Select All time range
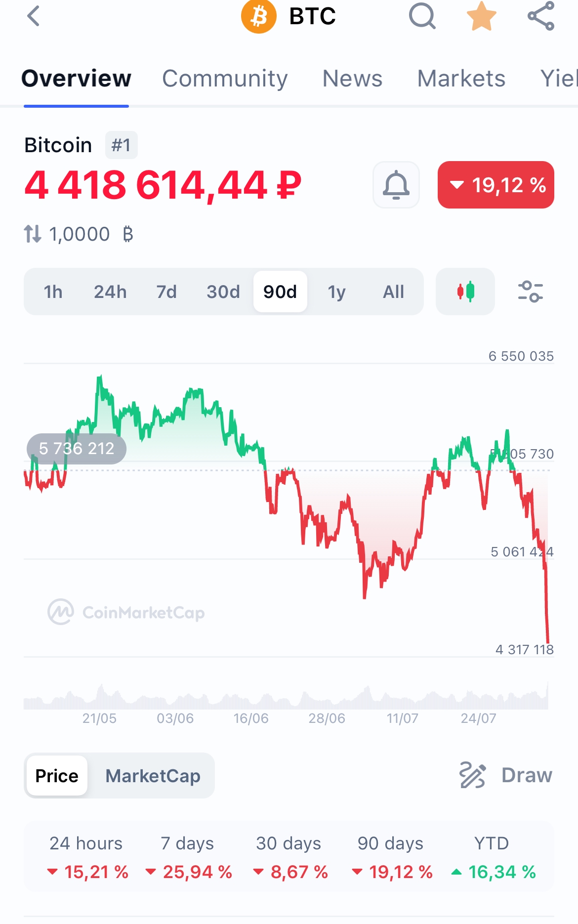Image resolution: width=578 pixels, height=924 pixels. coord(393,292)
